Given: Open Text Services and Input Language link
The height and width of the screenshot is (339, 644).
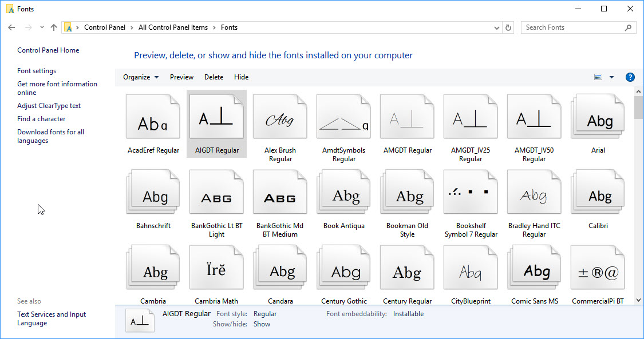Looking at the screenshot, I should pyautogui.click(x=52, y=318).
